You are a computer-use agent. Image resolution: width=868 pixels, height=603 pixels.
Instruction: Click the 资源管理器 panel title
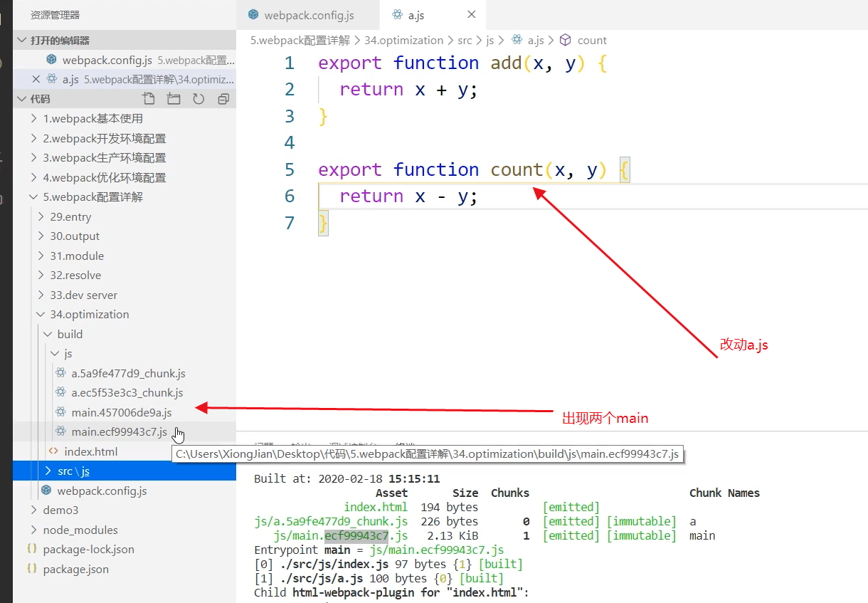coord(55,15)
